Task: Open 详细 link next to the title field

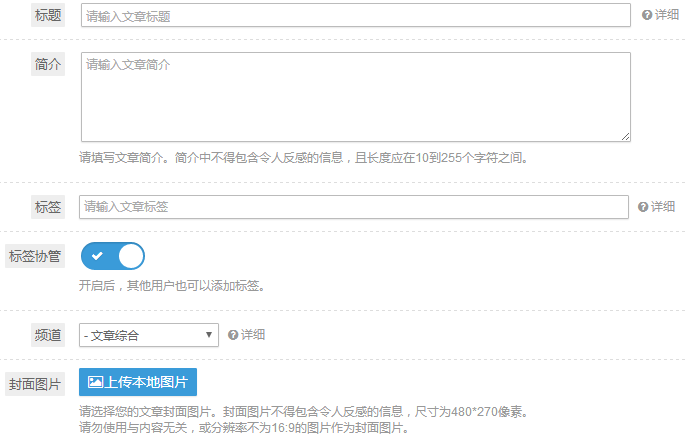Action: pyautogui.click(x=667, y=15)
